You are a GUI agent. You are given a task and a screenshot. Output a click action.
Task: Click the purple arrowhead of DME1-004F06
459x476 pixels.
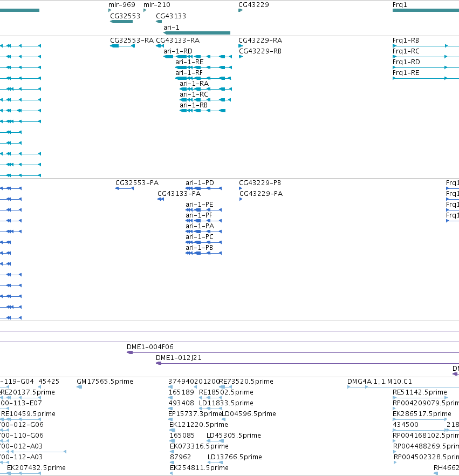pyautogui.click(x=129, y=352)
